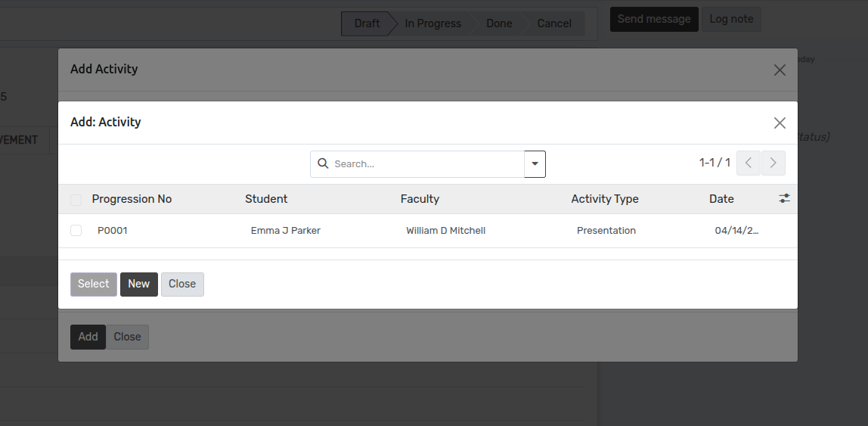Open the Emma J Parker record

[x=286, y=231]
